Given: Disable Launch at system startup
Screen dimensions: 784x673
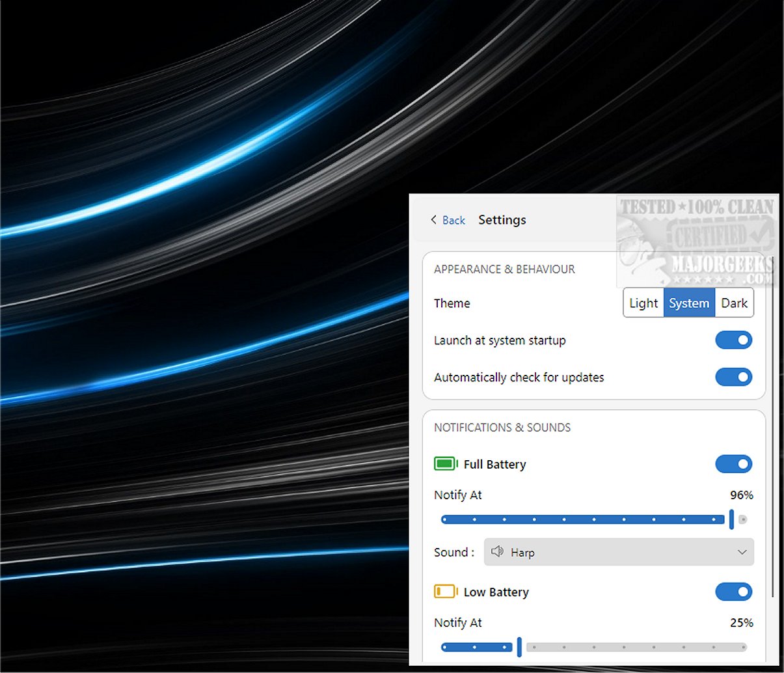Looking at the screenshot, I should tap(733, 340).
